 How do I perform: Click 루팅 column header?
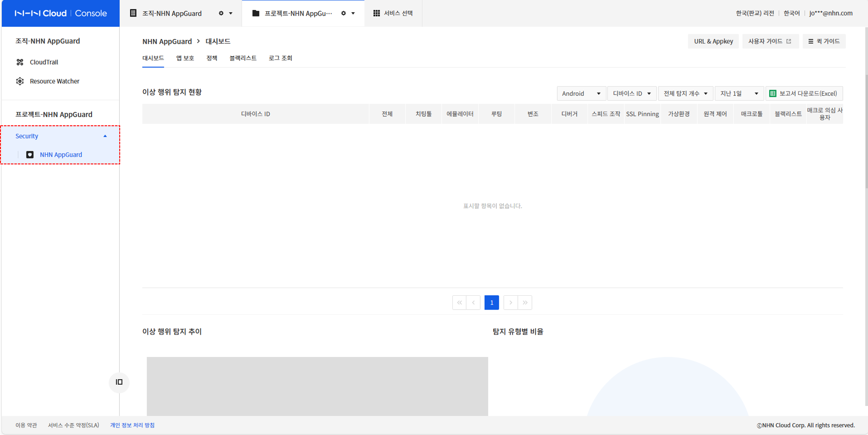tap(496, 114)
